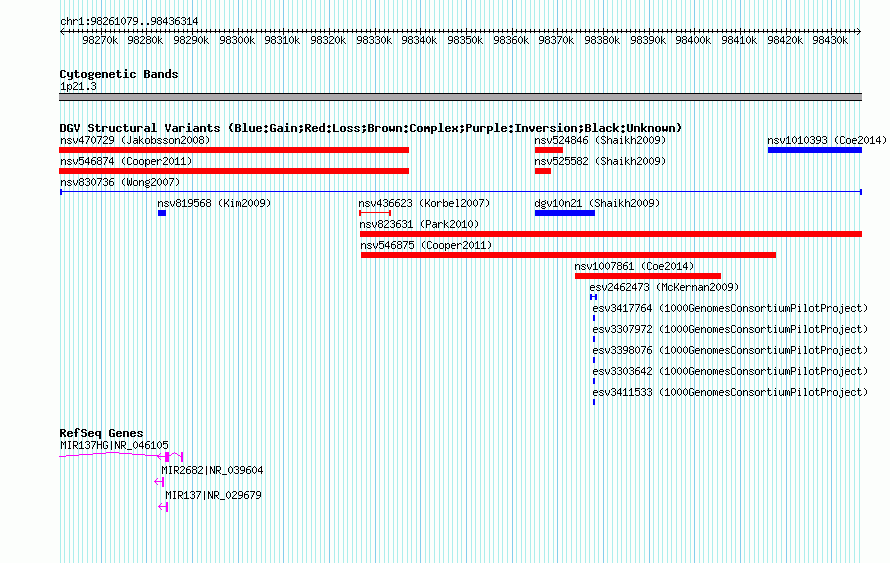Open the esv3411533 variant label
This screenshot has width=890, height=563.
[730, 392]
